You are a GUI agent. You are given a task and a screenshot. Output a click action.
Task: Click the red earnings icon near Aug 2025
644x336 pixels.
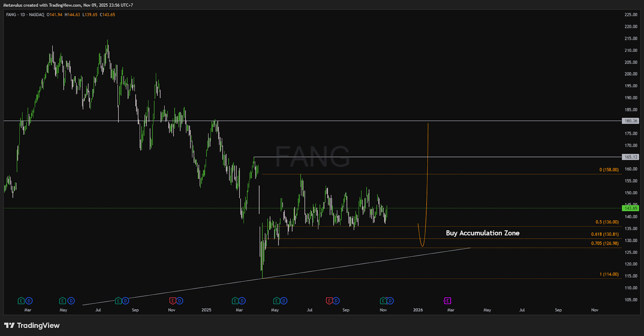click(x=329, y=301)
